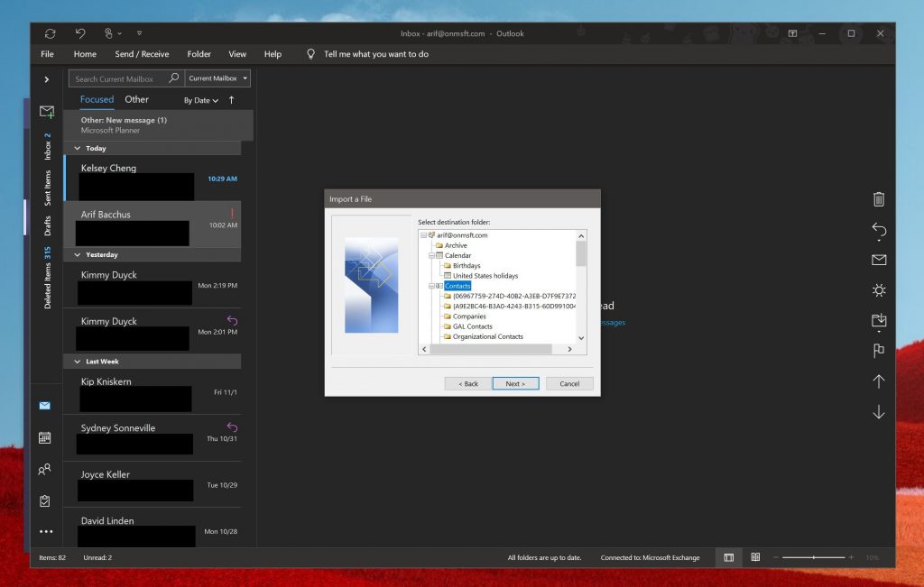This screenshot has height=587, width=924.
Task: Select the GAL Contacts folder
Action: (x=472, y=326)
